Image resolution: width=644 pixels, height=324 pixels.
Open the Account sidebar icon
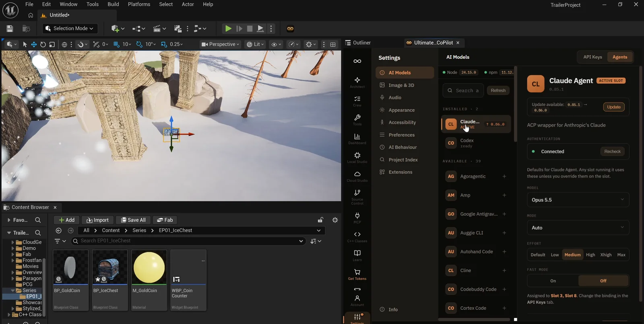click(x=357, y=301)
